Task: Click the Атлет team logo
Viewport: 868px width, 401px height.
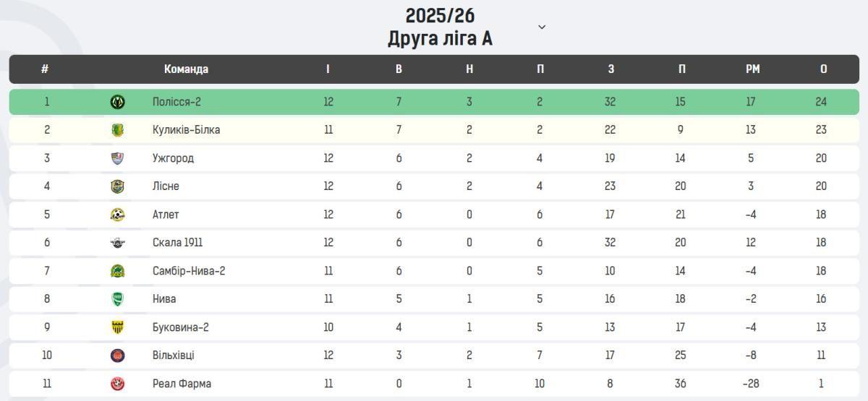Action: [117, 215]
